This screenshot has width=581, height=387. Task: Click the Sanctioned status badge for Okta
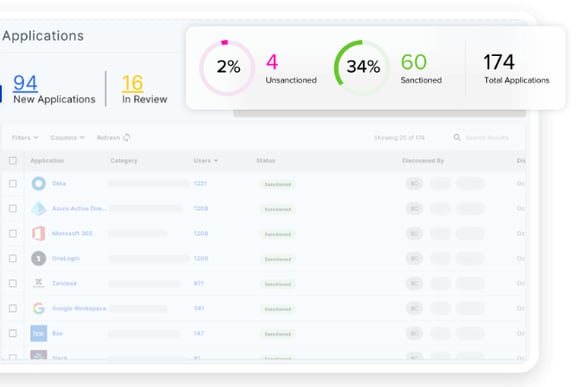278,184
